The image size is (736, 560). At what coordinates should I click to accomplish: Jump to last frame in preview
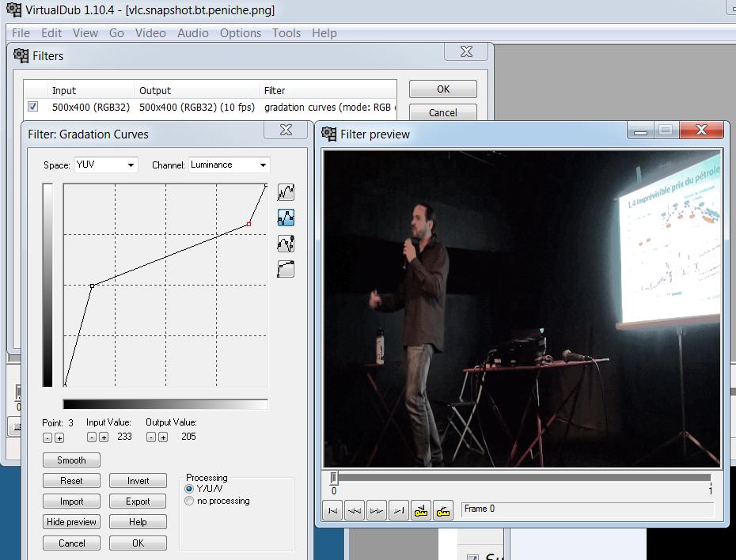(x=400, y=511)
